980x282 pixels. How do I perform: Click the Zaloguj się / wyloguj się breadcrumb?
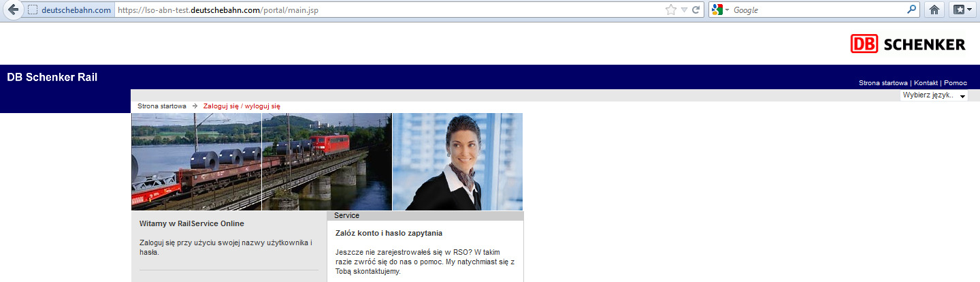[x=242, y=106]
